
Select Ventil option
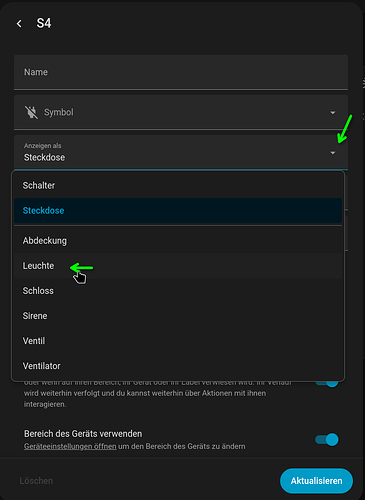(178, 341)
